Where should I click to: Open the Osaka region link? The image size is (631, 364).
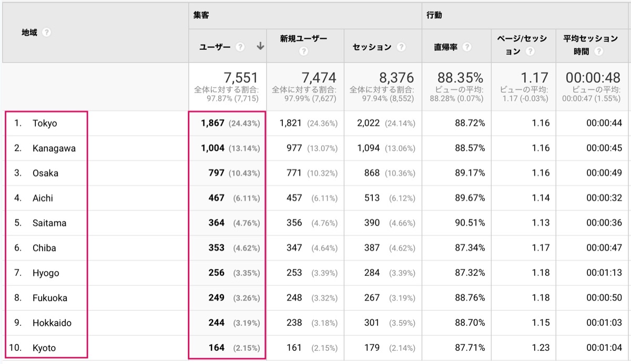[46, 173]
